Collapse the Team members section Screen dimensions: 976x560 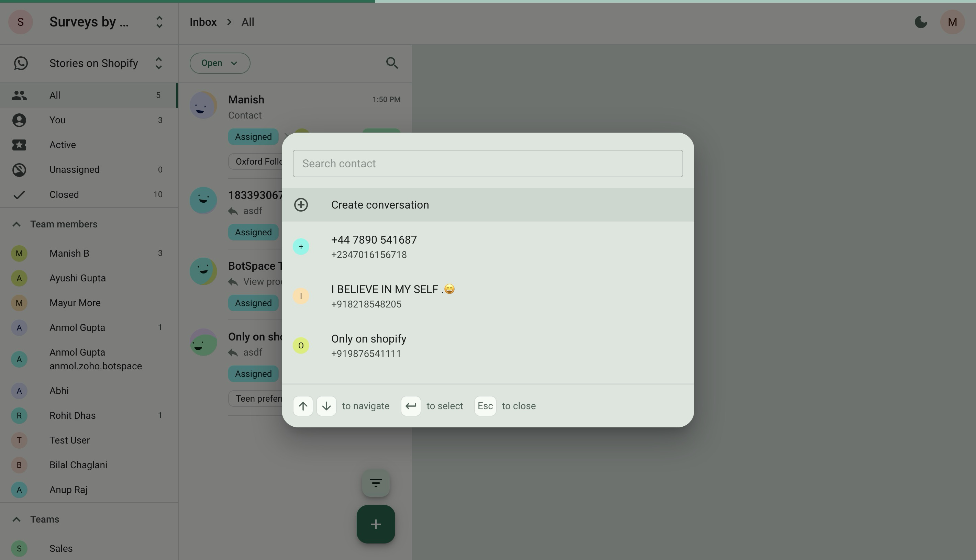tap(16, 224)
